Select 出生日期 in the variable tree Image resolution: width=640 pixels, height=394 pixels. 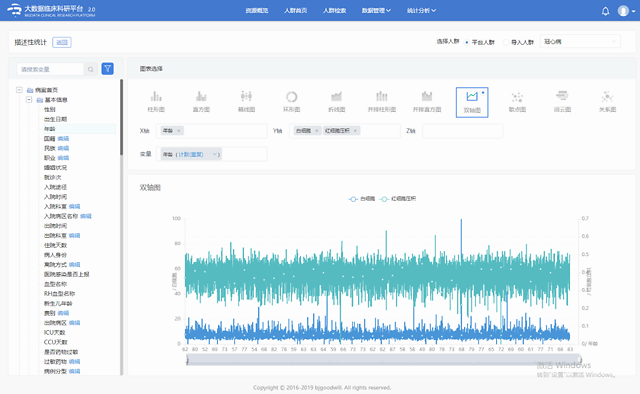click(x=55, y=119)
